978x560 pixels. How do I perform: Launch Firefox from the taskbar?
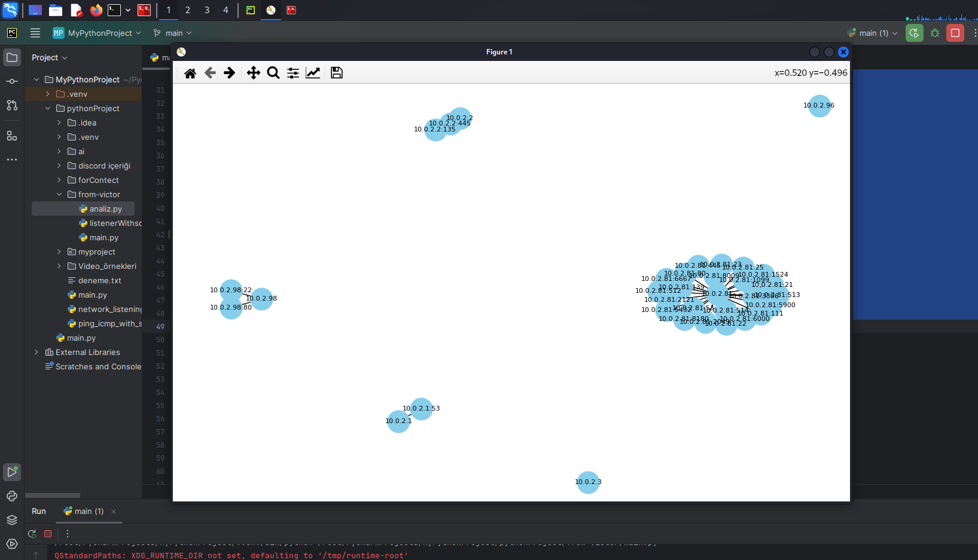point(96,10)
